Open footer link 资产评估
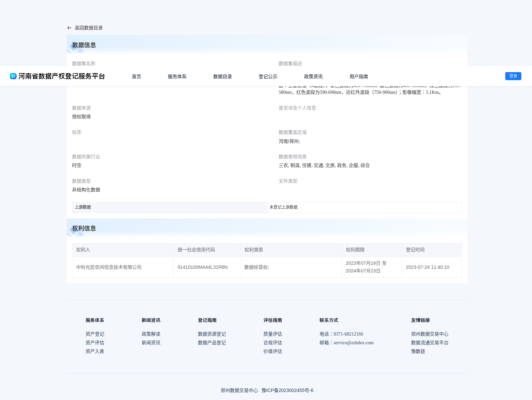This screenshot has width=532, height=400. coord(95,343)
